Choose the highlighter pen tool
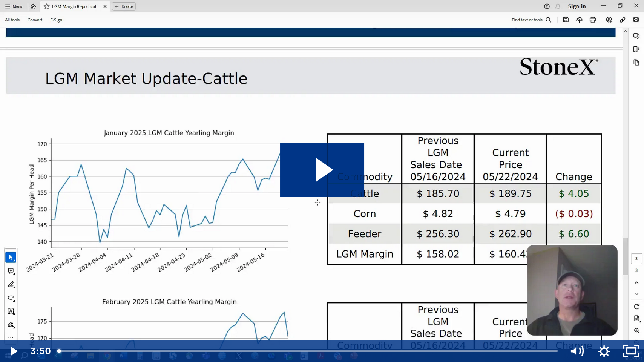 11,284
